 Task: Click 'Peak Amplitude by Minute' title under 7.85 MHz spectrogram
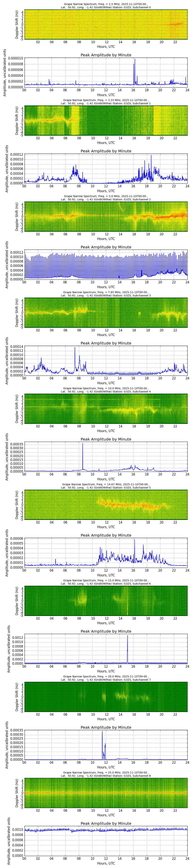pos(106,343)
